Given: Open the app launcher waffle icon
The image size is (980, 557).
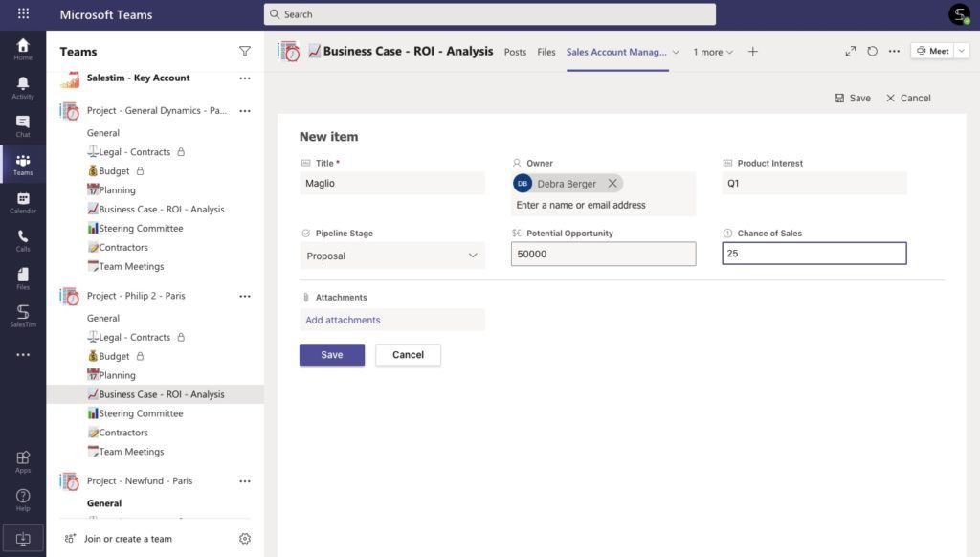Looking at the screenshot, I should 23,13.
